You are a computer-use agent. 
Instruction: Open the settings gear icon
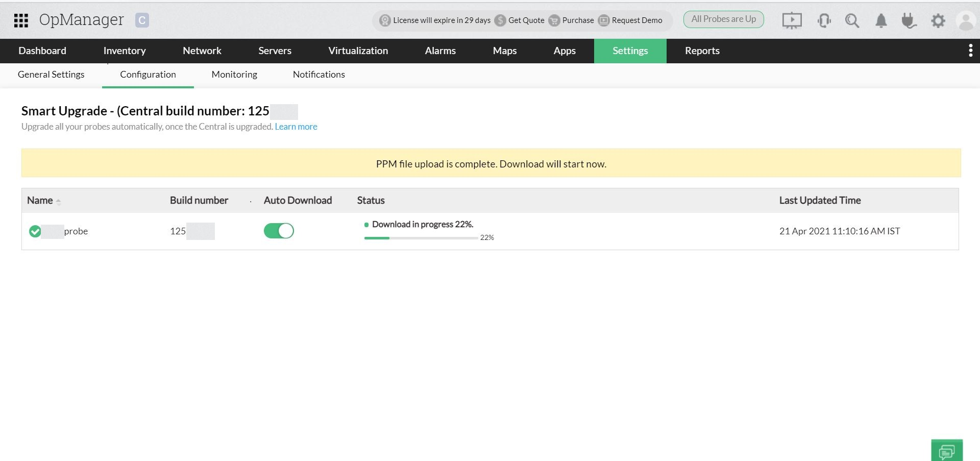point(938,20)
